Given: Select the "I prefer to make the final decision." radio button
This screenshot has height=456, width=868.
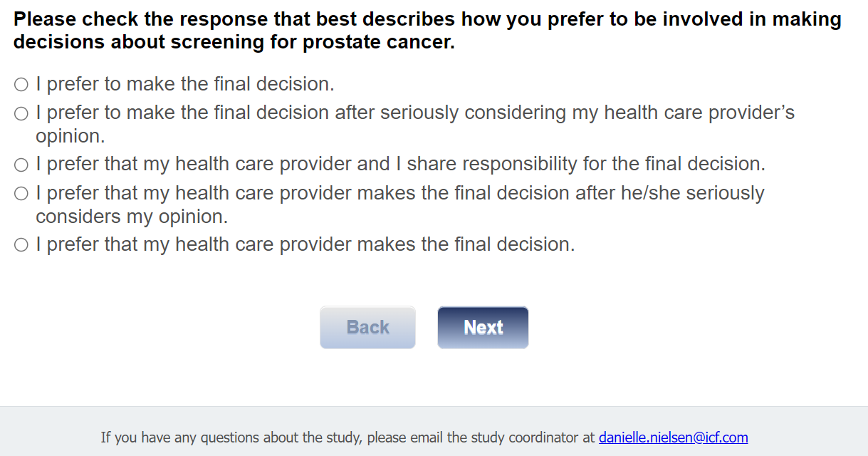Looking at the screenshot, I should [x=21, y=85].
